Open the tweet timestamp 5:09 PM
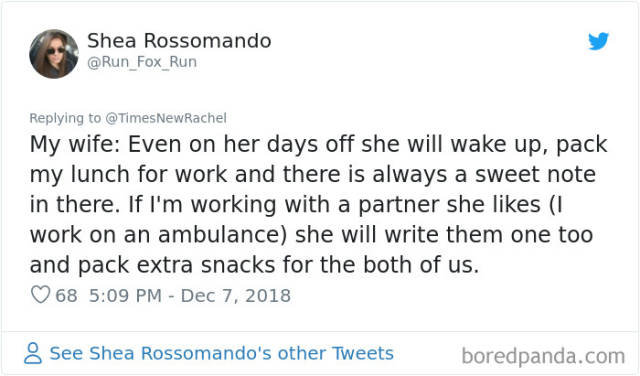This screenshot has width=640, height=376. (x=125, y=295)
